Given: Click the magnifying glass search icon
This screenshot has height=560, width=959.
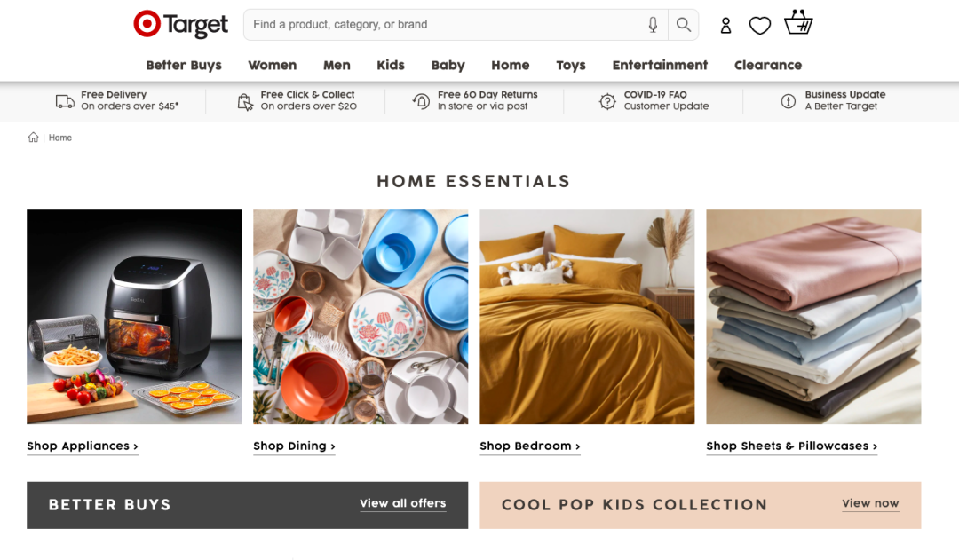Looking at the screenshot, I should tap(683, 25).
